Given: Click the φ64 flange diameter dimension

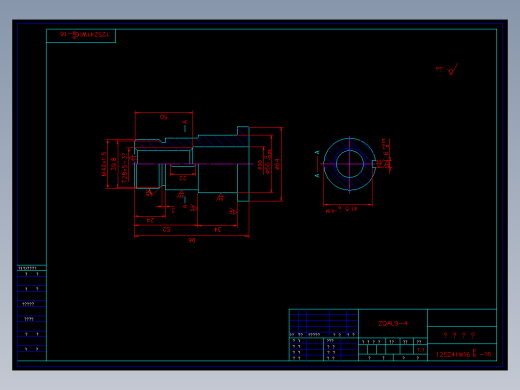Looking at the screenshot, I should pos(277,164).
